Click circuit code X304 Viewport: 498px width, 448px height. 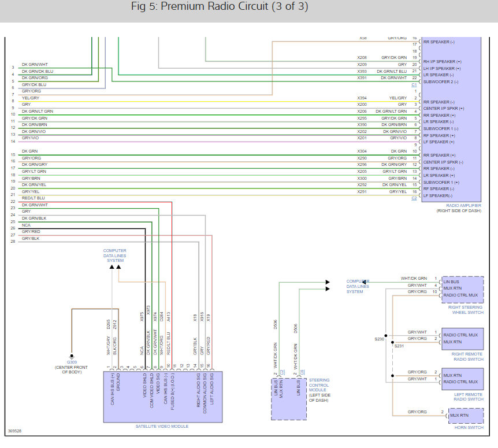tap(362, 151)
